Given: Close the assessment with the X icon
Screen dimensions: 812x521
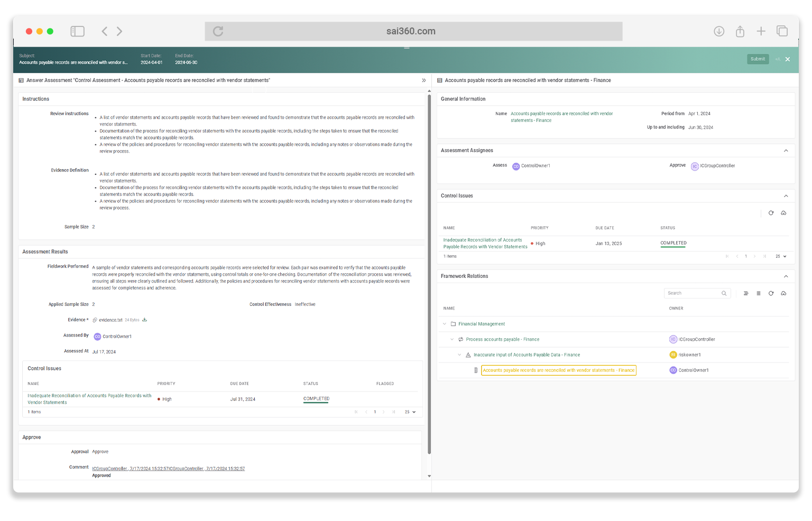Looking at the screenshot, I should pos(788,59).
